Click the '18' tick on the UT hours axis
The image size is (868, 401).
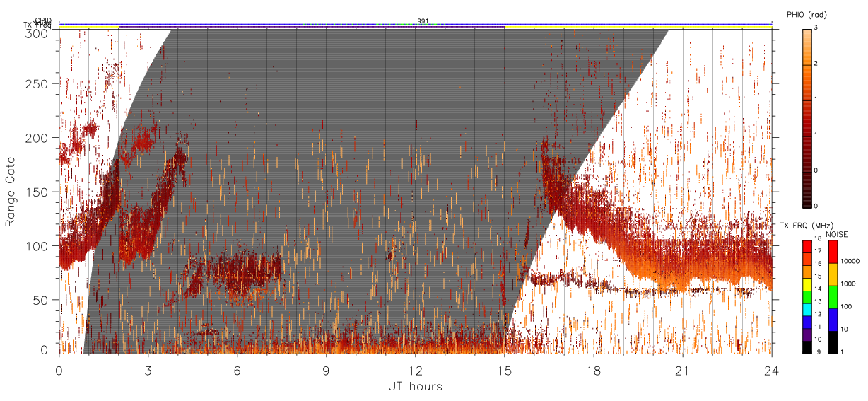pyautogui.click(x=594, y=370)
